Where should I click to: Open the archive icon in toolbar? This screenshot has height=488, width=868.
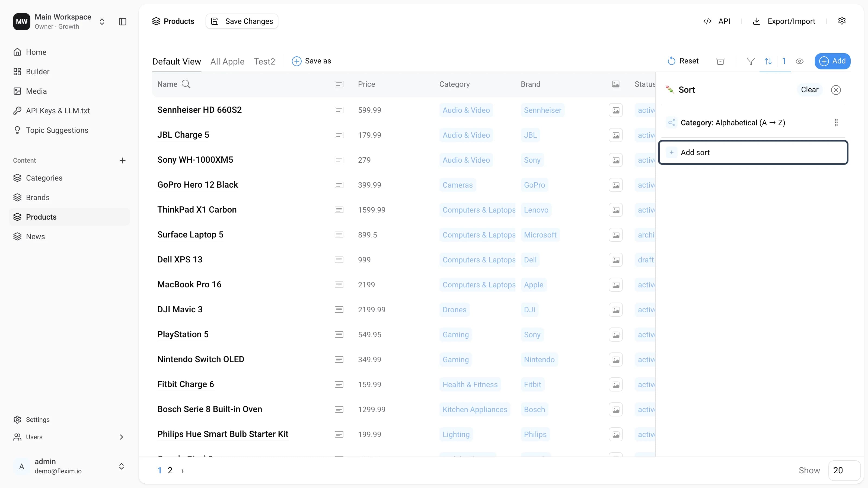point(720,61)
